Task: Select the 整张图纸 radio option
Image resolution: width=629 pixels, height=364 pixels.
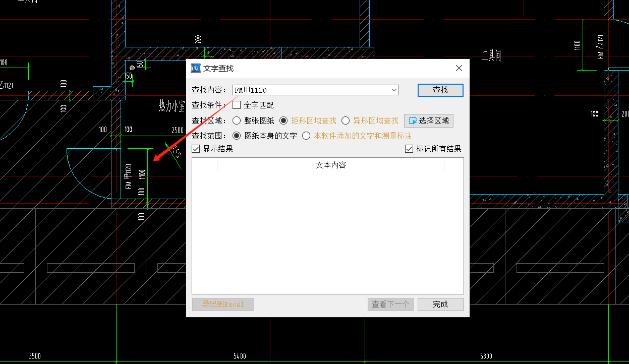Action: (237, 120)
